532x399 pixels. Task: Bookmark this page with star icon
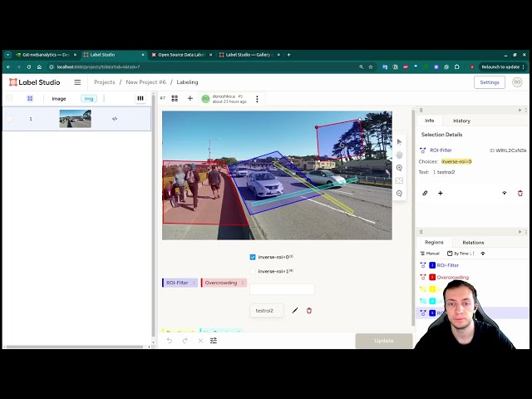pyautogui.click(x=371, y=66)
